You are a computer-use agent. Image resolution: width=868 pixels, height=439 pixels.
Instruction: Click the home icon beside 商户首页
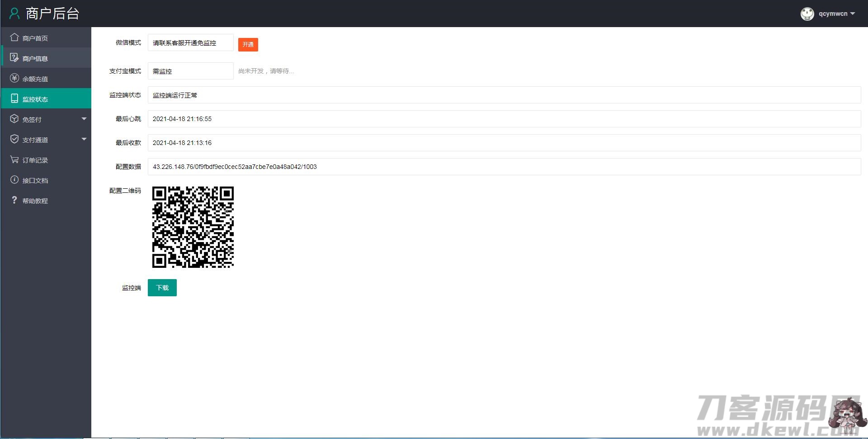pyautogui.click(x=14, y=37)
